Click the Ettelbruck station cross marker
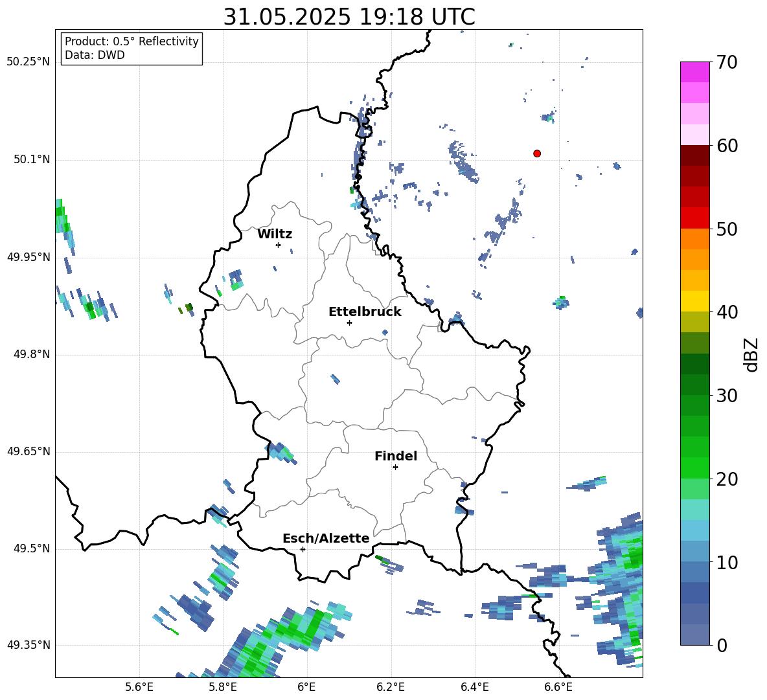Image resolution: width=767 pixels, height=700 pixels. pos(349,322)
